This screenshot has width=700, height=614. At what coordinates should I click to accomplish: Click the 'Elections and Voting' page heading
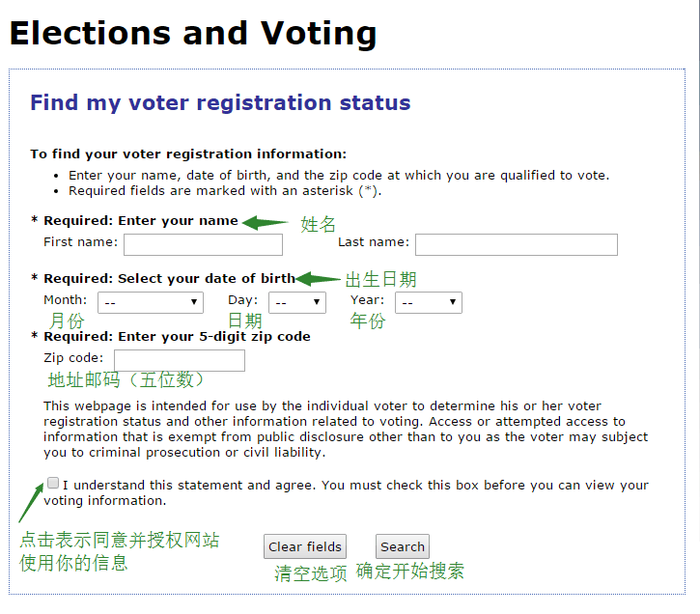click(x=193, y=34)
